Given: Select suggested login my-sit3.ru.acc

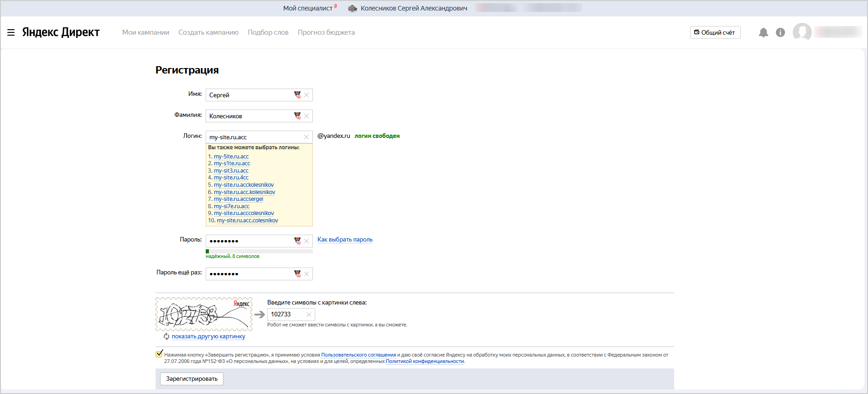Looking at the screenshot, I should 231,171.
